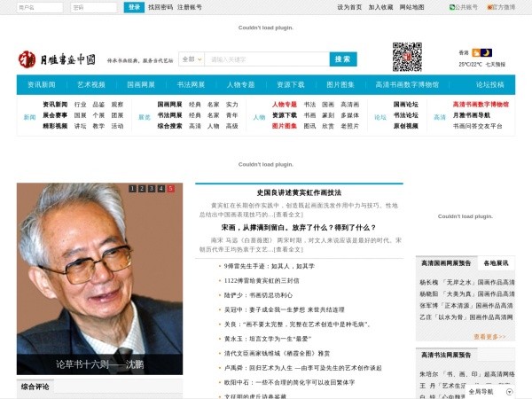Image resolution: width=532 pixels, height=399 pixels.
Task: Open the 人物专题 nav menu
Action: 241,85
